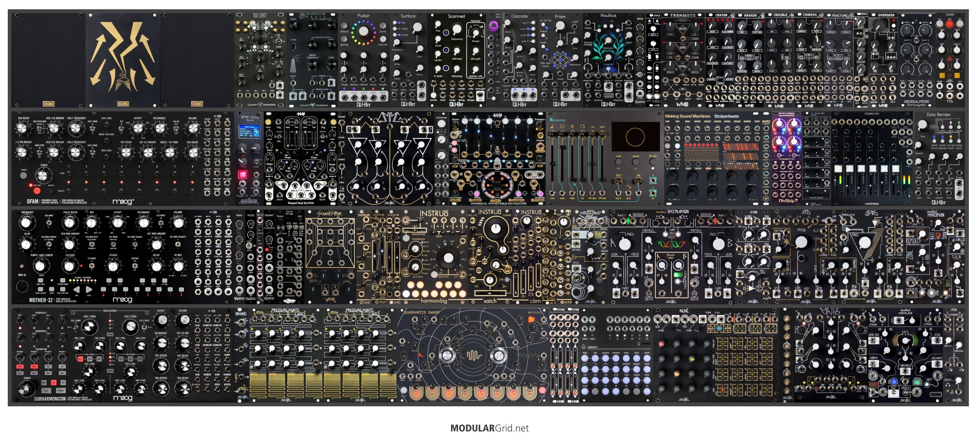Click the 'QUADRANTID SWARM' module title
This screenshot has height=436, width=980.
[x=421, y=312]
